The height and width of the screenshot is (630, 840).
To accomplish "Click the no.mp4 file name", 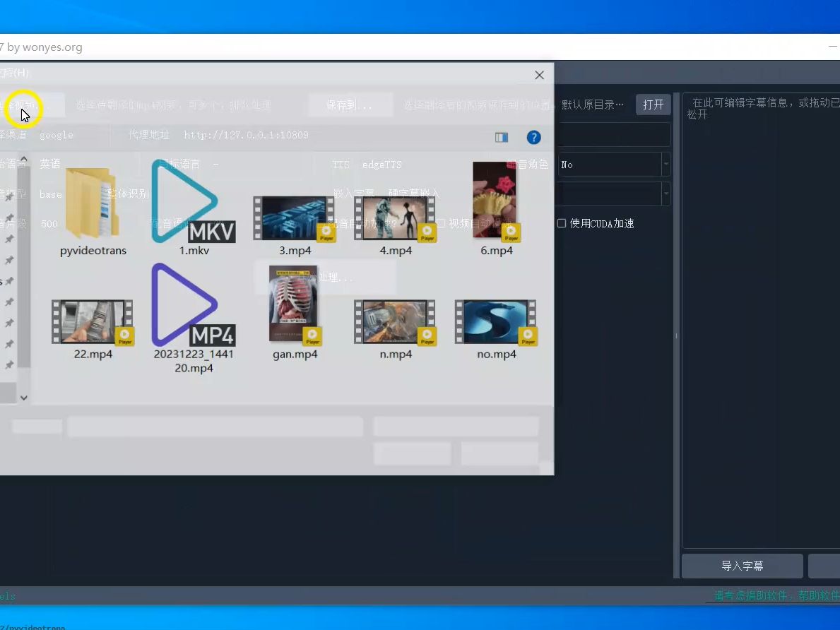I will tap(497, 354).
